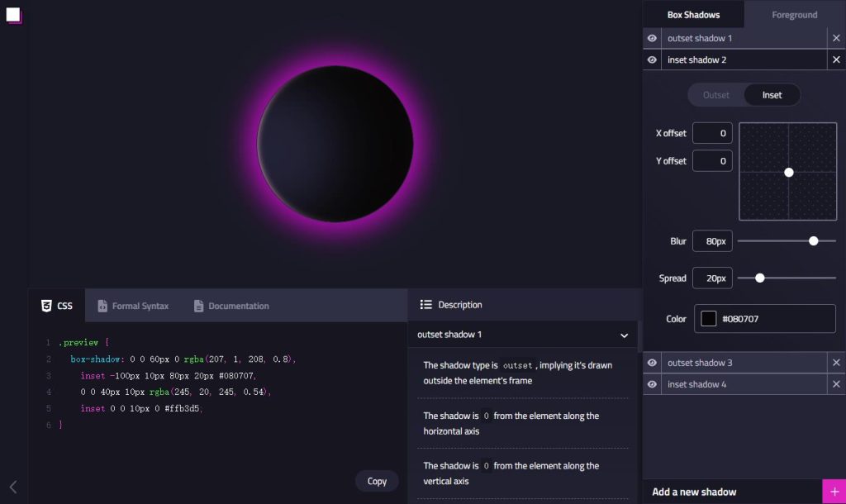
Task: Click the Description list icon
Action: (426, 304)
